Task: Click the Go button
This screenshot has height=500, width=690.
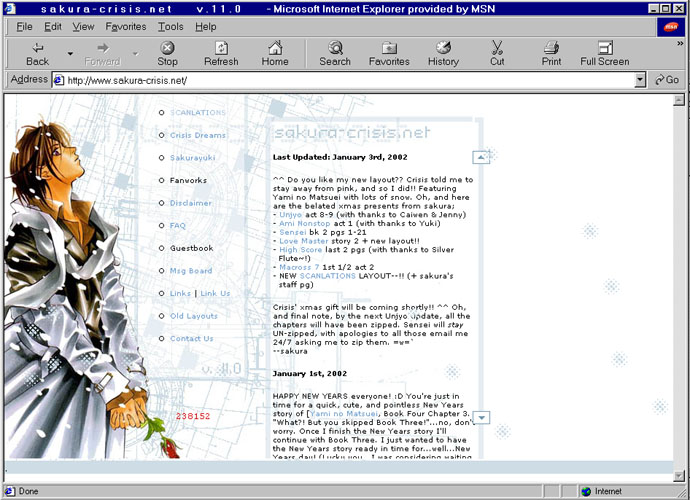Action: [667, 80]
